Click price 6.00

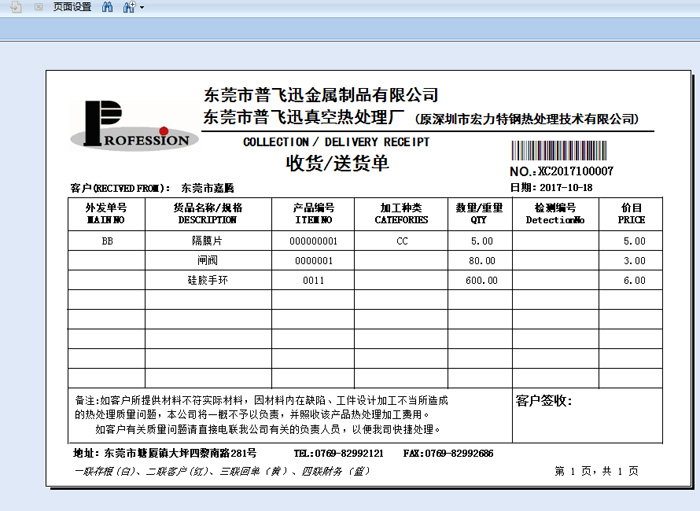click(634, 280)
